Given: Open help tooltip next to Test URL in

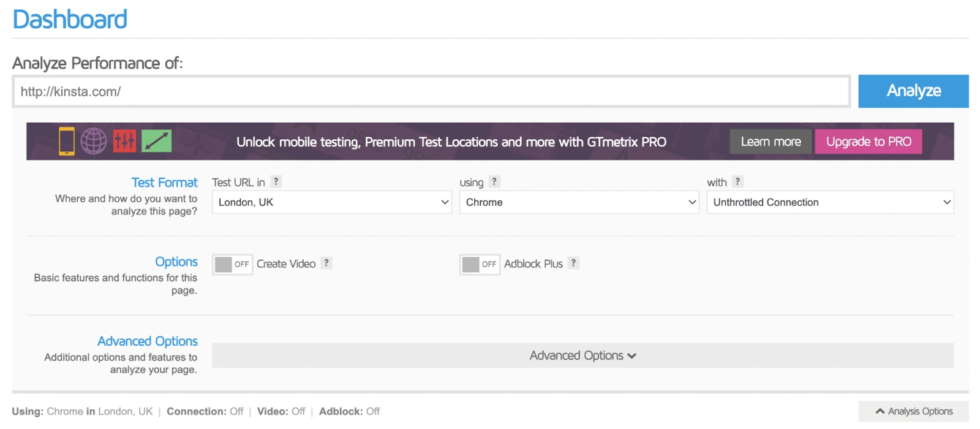Looking at the screenshot, I should pos(276,181).
